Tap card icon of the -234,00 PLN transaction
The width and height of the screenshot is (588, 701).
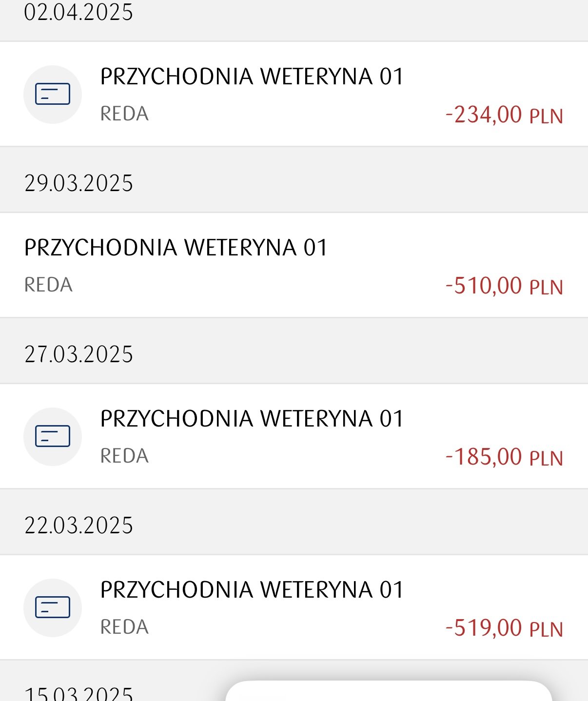[53, 95]
